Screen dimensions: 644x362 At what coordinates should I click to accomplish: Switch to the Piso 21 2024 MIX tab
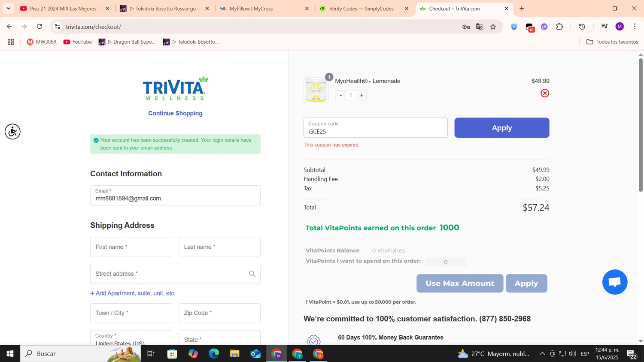click(x=64, y=9)
